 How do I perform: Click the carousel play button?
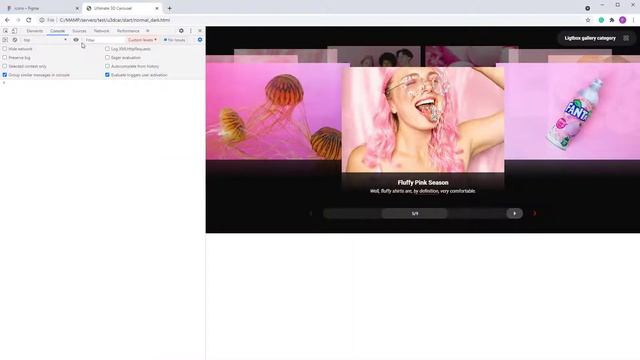point(515,213)
